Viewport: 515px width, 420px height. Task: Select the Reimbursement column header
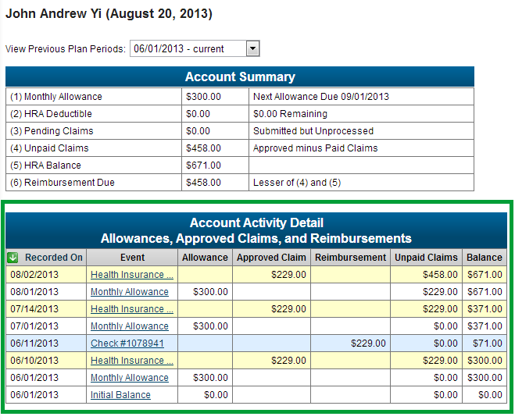coord(350,258)
